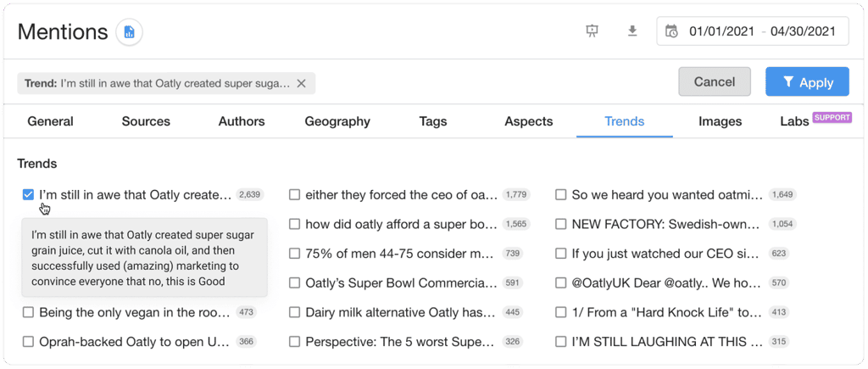Enable 'I'M STILL LAUGHING AT THIS' trend
The height and width of the screenshot is (369, 868).
coord(561,342)
